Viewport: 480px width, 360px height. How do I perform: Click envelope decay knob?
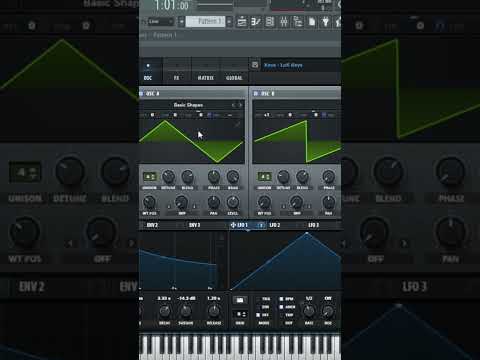[x=164, y=311]
